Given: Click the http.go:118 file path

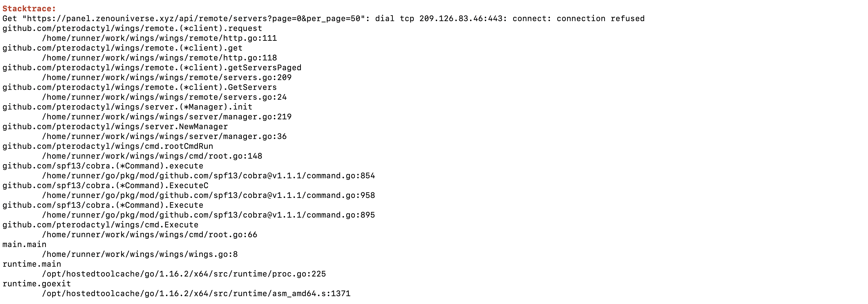Looking at the screenshot, I should [159, 58].
